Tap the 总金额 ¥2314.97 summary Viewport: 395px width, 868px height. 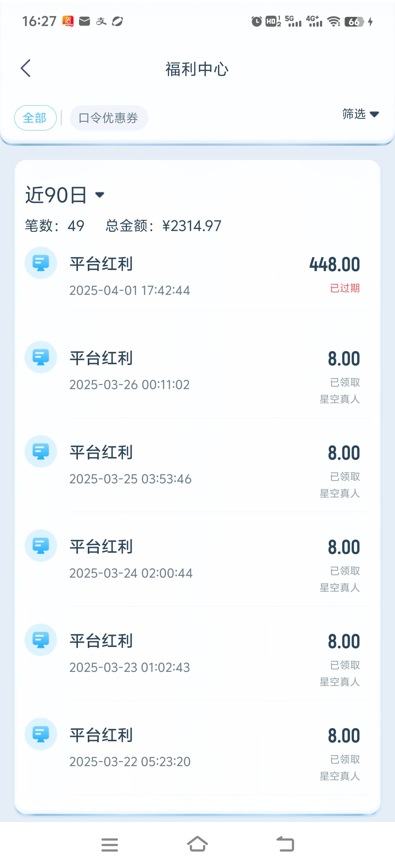[x=163, y=226]
